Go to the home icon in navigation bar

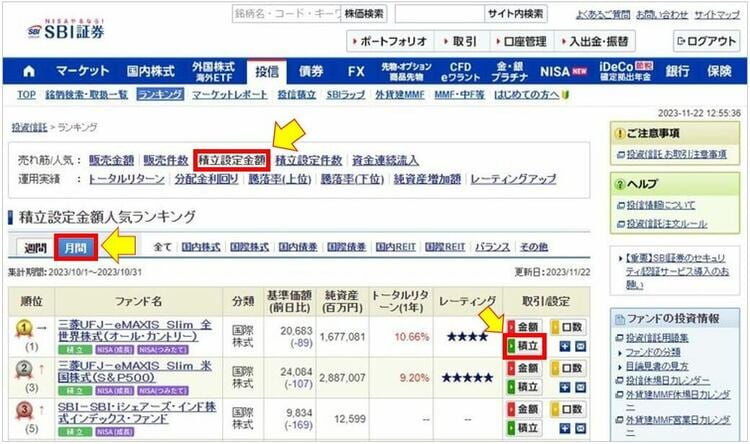29,71
